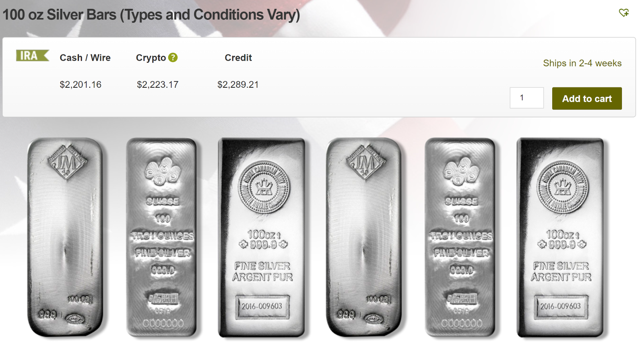Click the green IRA badge

click(x=33, y=56)
